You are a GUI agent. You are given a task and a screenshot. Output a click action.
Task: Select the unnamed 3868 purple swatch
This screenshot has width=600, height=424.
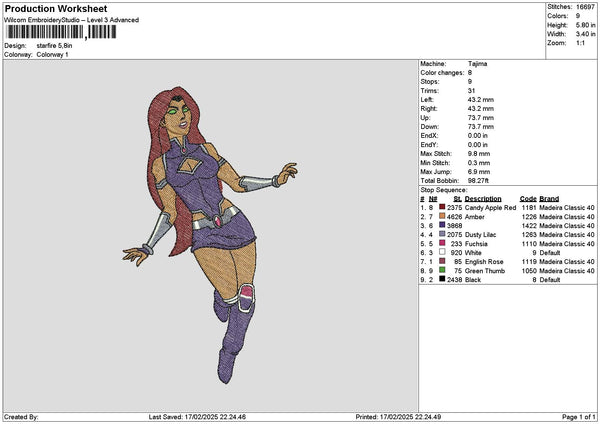[x=440, y=226]
